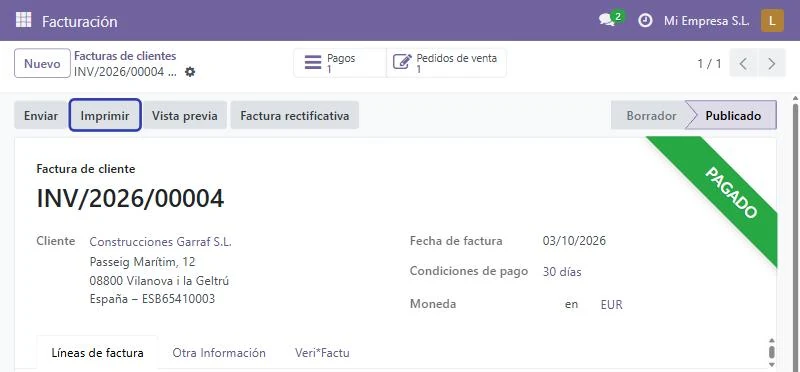Create a Factura rectificativa
This screenshot has width=800, height=372.
click(x=295, y=115)
